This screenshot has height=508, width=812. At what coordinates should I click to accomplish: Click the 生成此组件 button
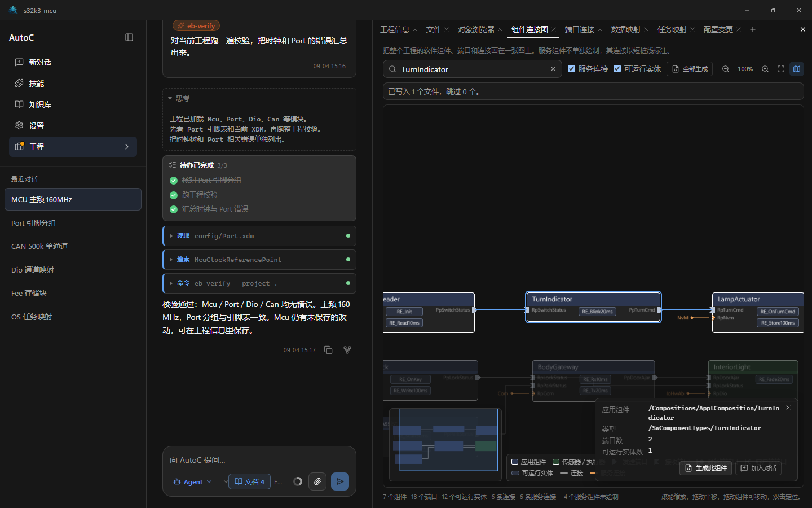click(706, 468)
